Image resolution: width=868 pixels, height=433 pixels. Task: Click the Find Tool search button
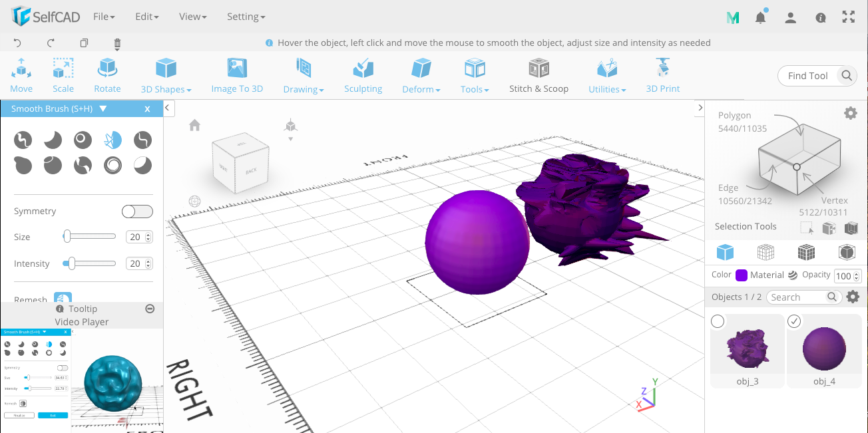pos(846,75)
